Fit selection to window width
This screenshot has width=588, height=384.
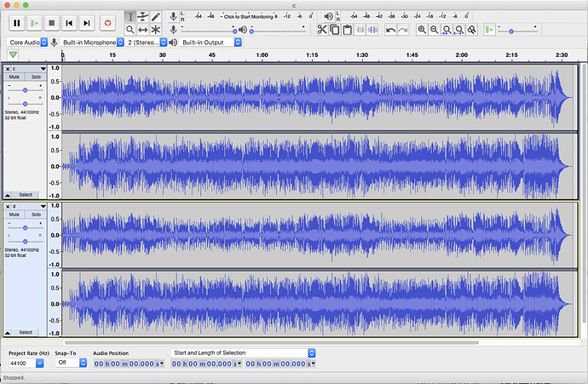coord(447,30)
